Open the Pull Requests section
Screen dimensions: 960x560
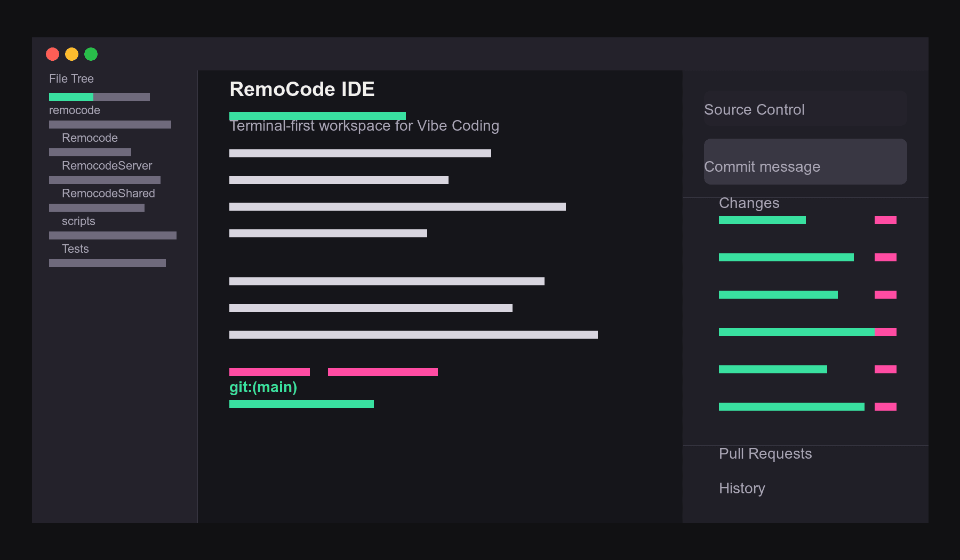point(765,454)
